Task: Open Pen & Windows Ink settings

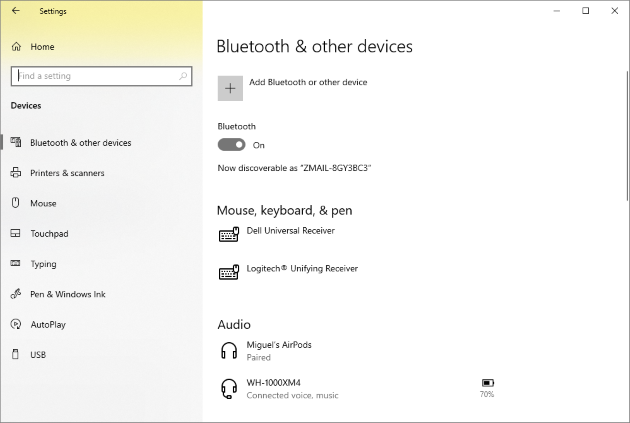Action: click(67, 294)
